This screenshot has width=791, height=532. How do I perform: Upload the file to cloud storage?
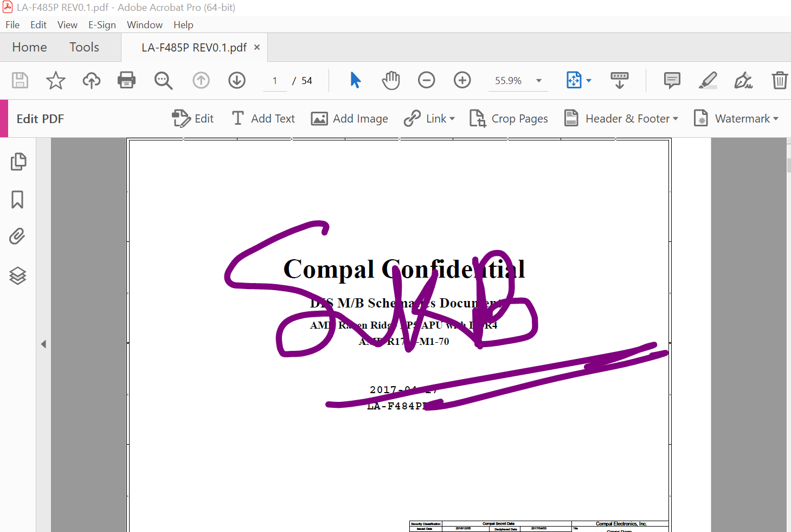pyautogui.click(x=92, y=80)
